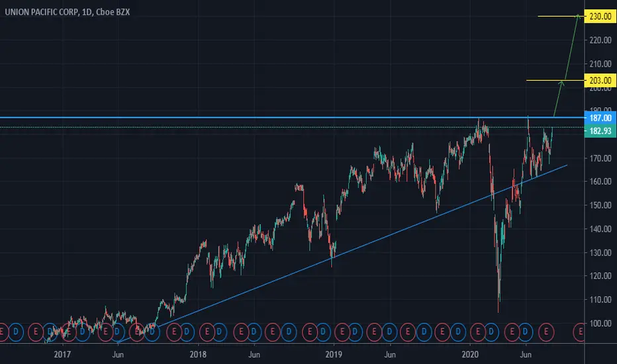The height and width of the screenshot is (364, 617).
Task: Open dividend marker above Jun 2019 label
Action: click(x=389, y=332)
